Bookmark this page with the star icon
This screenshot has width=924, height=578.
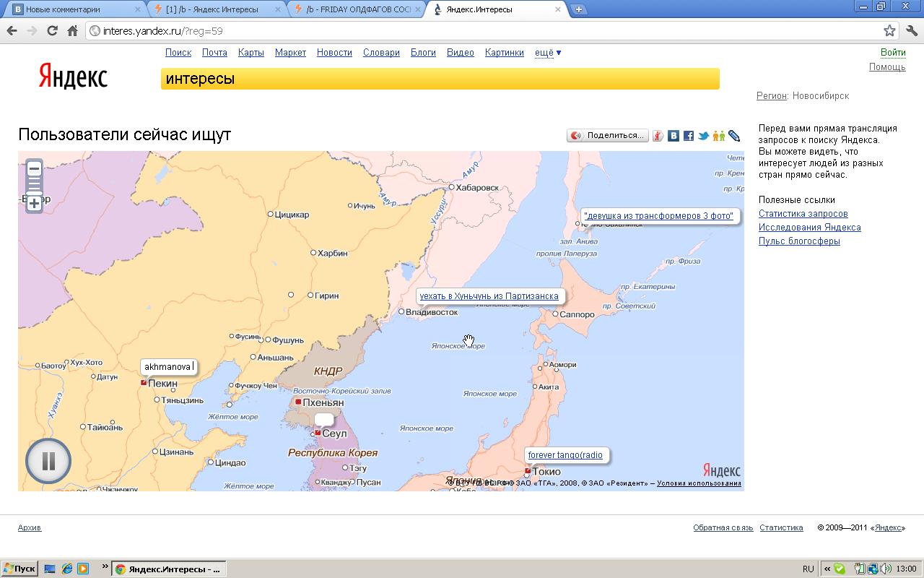pos(889,31)
